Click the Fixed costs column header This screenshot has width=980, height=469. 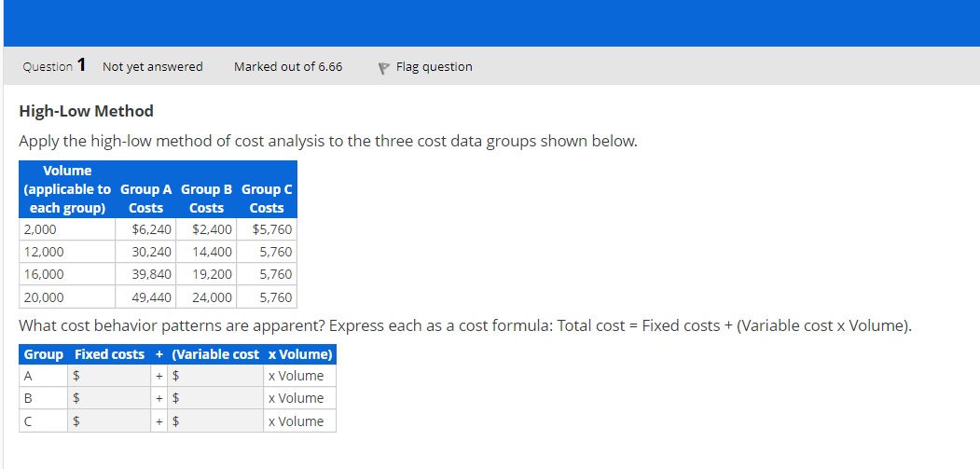click(x=109, y=354)
